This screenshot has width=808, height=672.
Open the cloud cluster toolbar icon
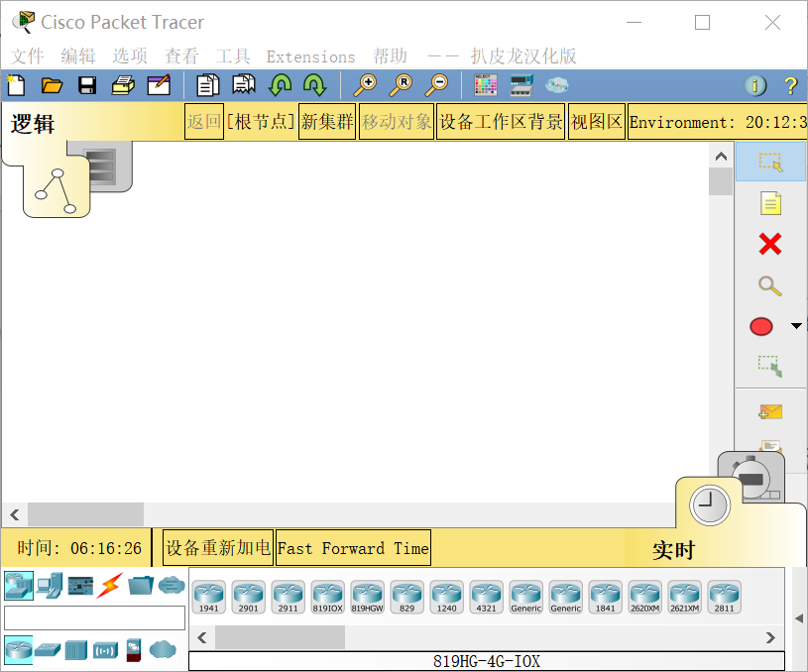click(557, 85)
